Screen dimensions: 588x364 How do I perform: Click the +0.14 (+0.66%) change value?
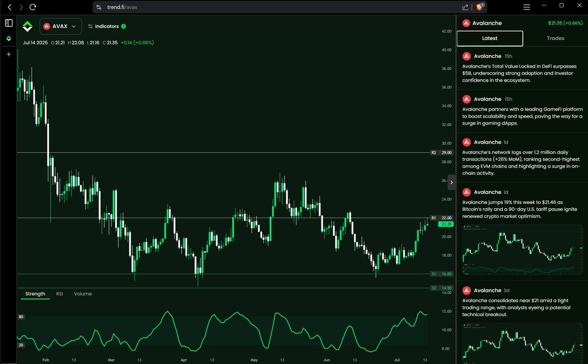[138, 43]
